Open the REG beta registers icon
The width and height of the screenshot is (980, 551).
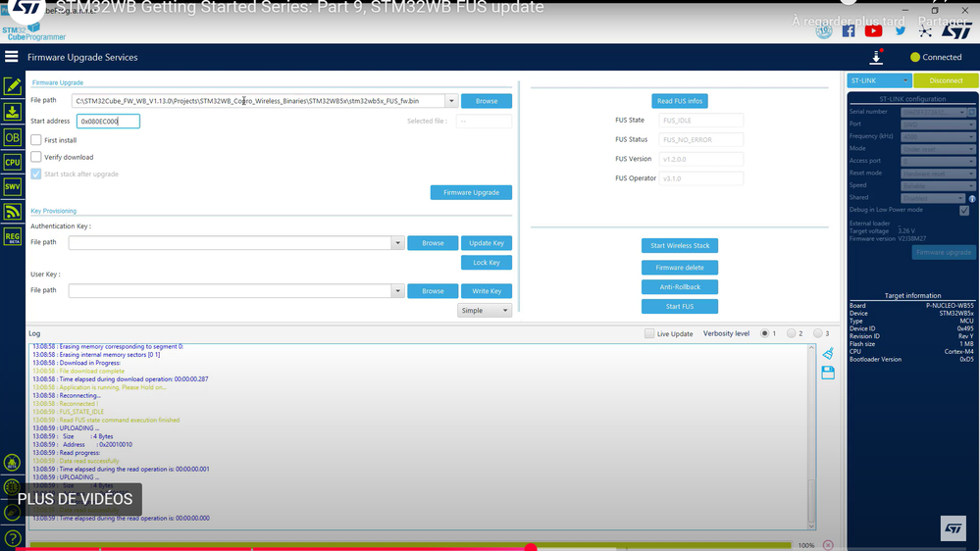click(x=13, y=236)
